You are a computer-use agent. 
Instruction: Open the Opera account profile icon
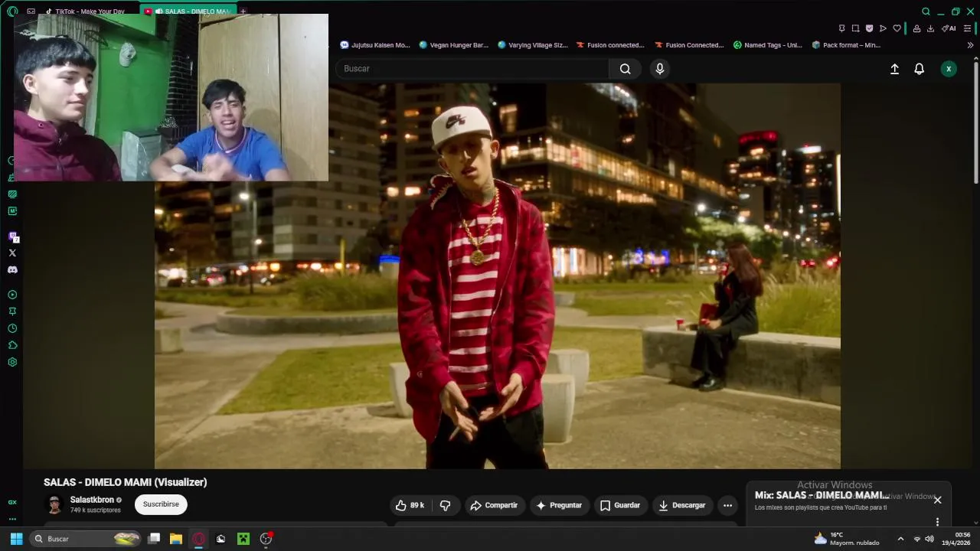click(916, 28)
